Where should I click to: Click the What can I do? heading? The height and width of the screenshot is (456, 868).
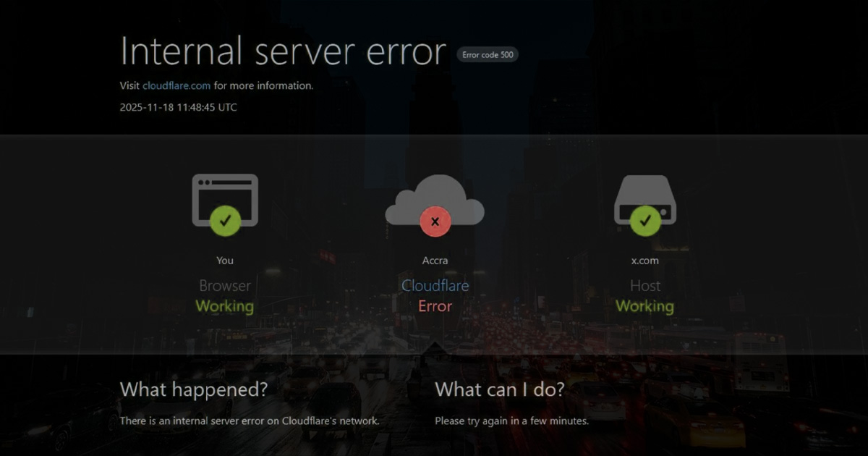pyautogui.click(x=499, y=389)
